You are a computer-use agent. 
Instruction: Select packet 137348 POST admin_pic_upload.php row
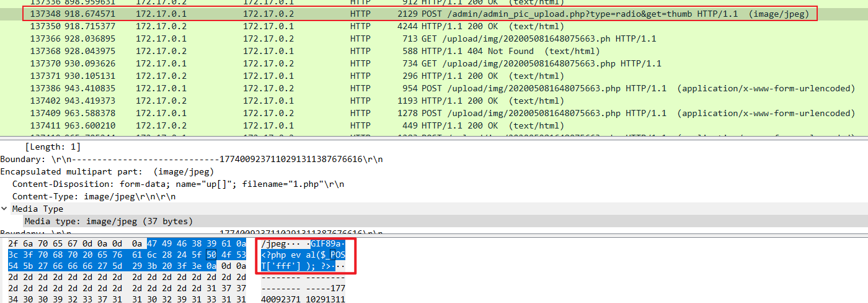pyautogui.click(x=434, y=14)
